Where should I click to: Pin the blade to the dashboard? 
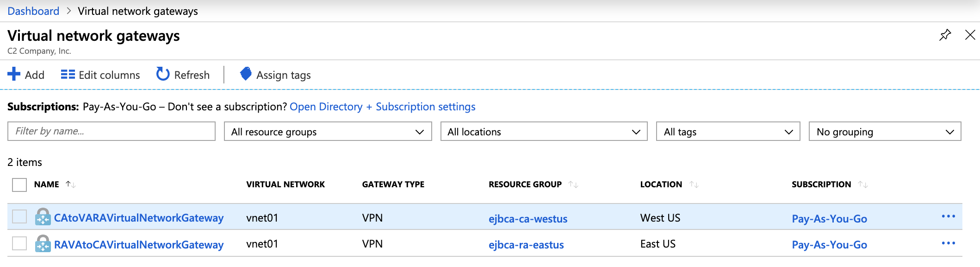click(x=945, y=35)
